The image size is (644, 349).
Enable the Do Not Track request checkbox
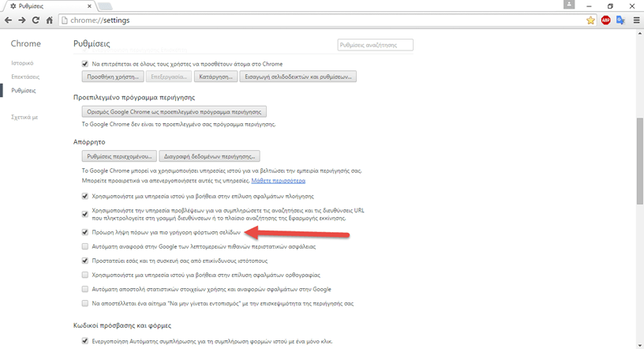pyautogui.click(x=85, y=303)
